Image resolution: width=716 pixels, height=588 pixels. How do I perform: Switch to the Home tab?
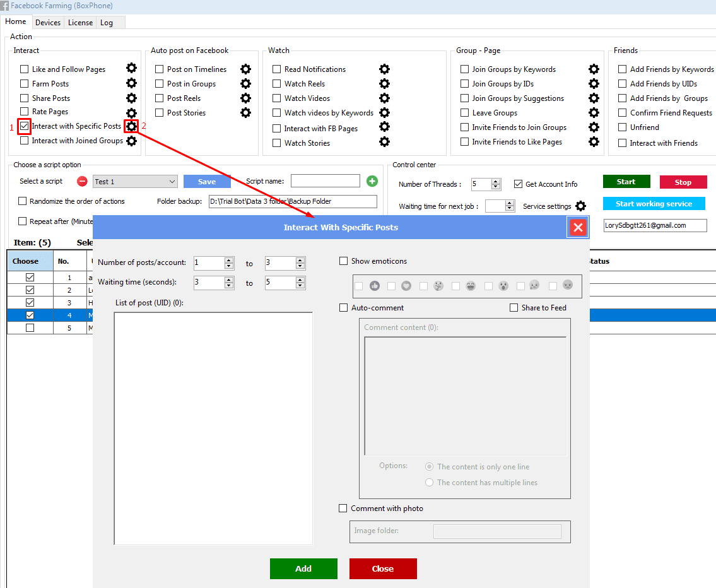pyautogui.click(x=16, y=21)
